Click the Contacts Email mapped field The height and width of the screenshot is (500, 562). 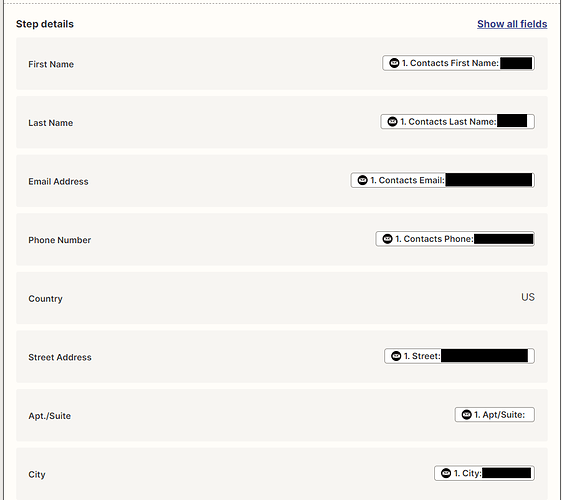pos(443,180)
